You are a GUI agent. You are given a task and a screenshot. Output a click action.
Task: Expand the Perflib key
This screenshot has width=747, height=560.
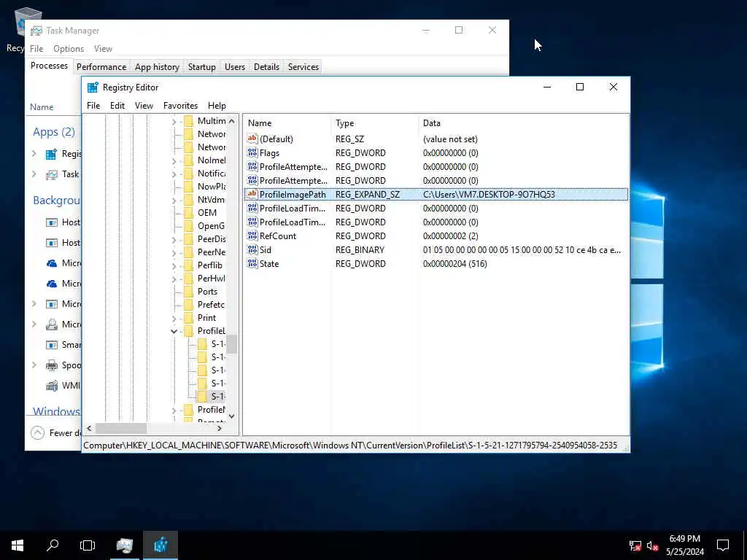(174, 265)
